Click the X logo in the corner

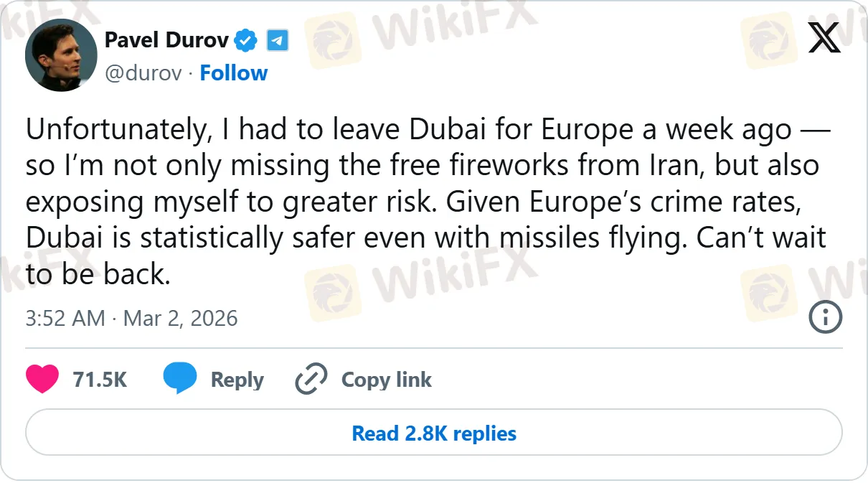(x=824, y=37)
